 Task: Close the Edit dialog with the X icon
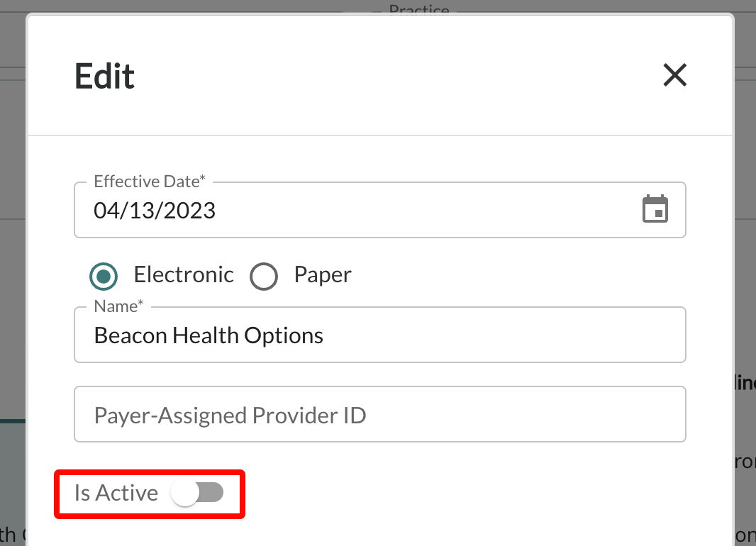point(674,75)
